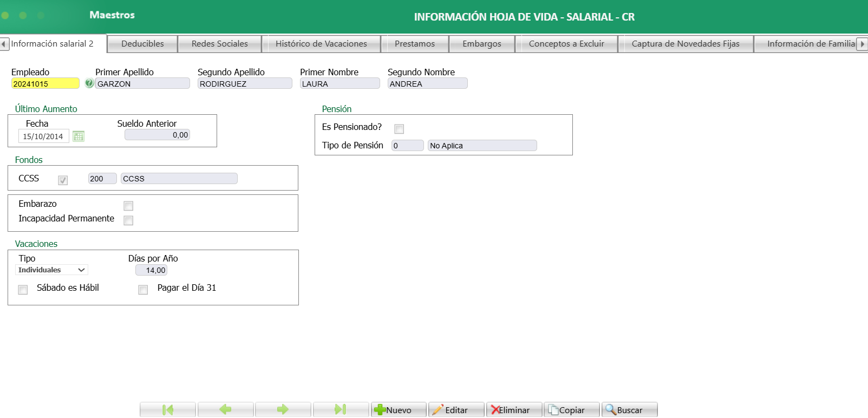Click the CCSS fund name field
Screen dimensions: 868x418
click(x=179, y=179)
